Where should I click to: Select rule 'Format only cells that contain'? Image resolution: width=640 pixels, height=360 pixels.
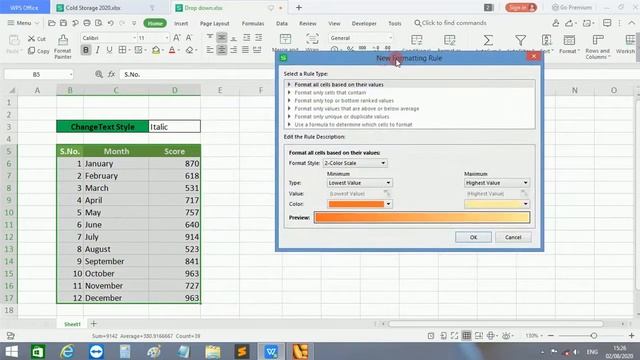pos(409,93)
